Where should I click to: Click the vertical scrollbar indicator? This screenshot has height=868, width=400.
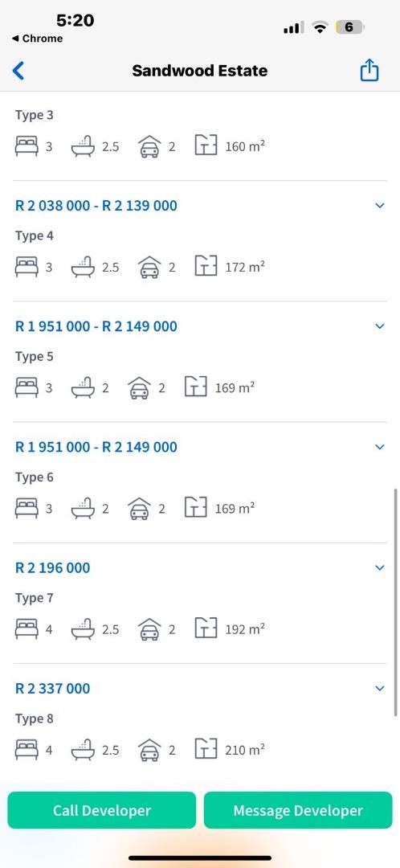(396, 602)
